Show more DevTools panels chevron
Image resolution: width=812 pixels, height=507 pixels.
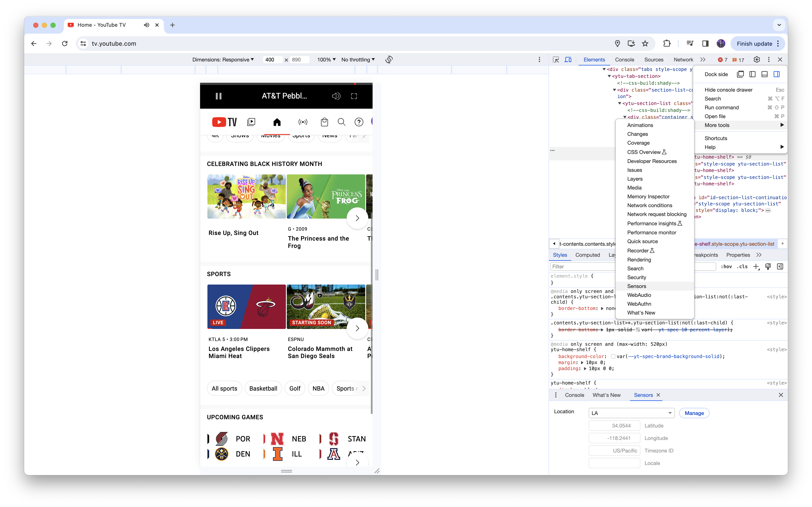(x=703, y=60)
